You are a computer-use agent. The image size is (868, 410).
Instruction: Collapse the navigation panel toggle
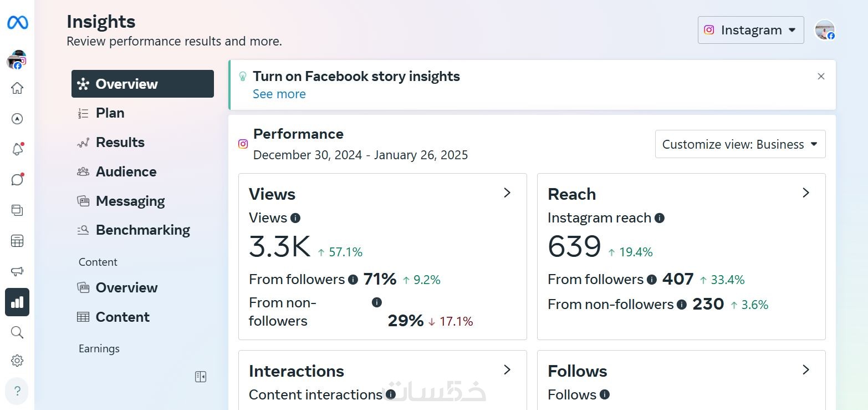point(201,377)
